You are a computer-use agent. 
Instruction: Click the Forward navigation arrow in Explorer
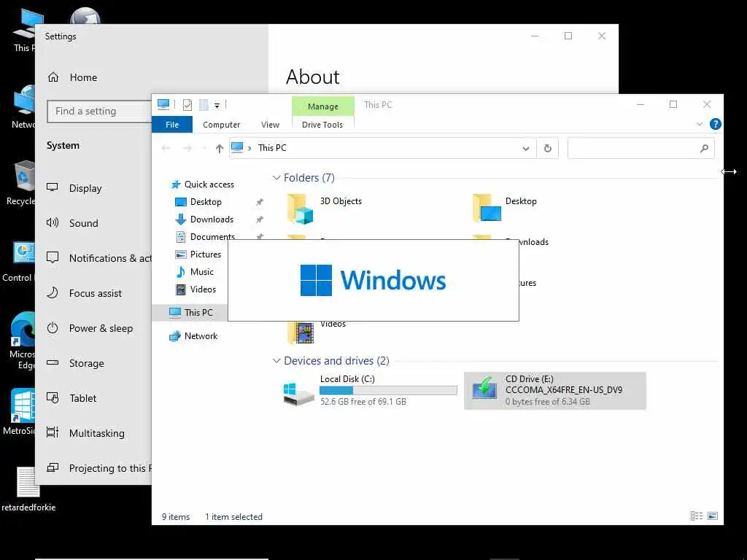pos(187,149)
